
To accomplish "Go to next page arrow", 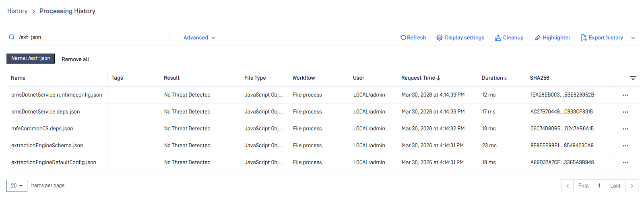I will tap(632, 186).
